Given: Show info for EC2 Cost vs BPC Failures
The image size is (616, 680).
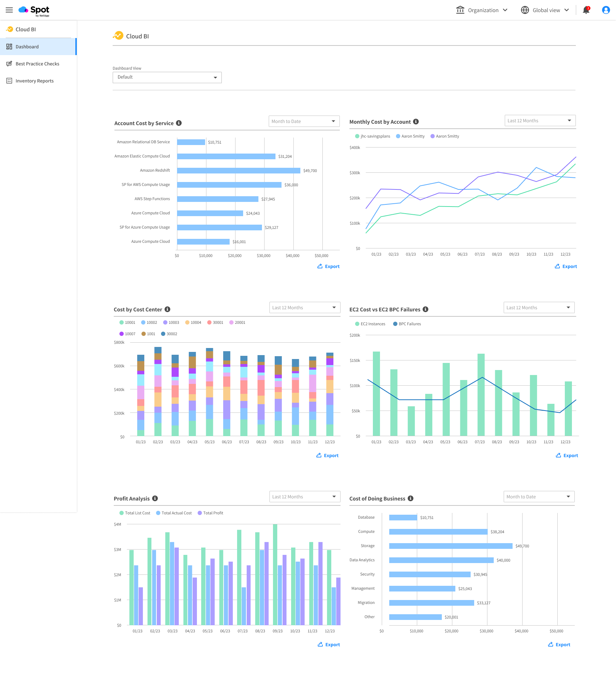Looking at the screenshot, I should click(425, 309).
